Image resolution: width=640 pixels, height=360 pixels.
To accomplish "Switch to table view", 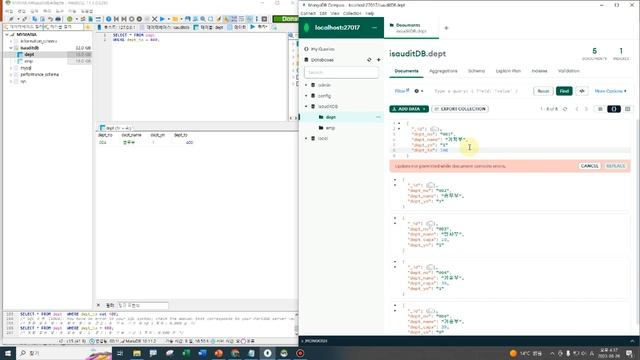I will pyautogui.click(x=627, y=109).
